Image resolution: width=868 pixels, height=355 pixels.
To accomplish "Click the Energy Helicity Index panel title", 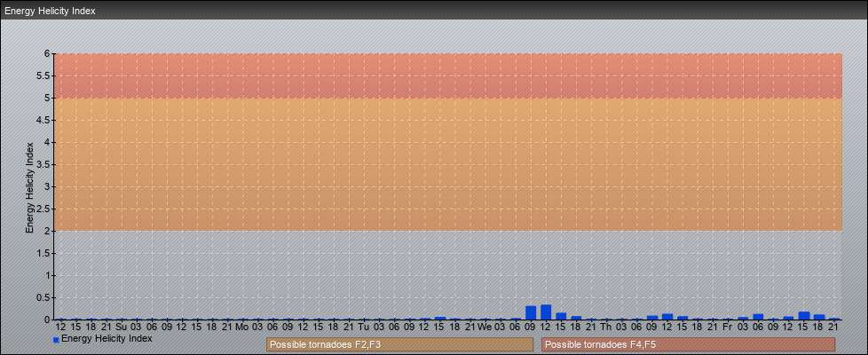I will point(50,11).
